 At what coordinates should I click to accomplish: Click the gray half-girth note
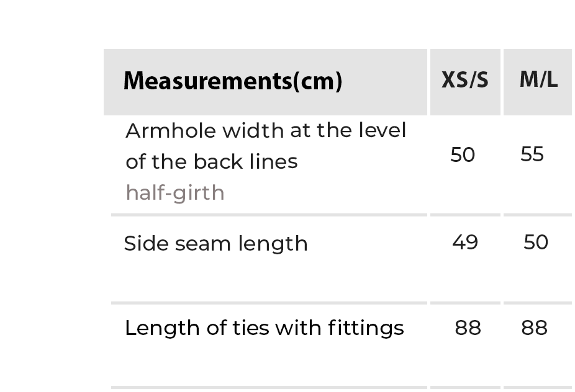[x=174, y=193]
